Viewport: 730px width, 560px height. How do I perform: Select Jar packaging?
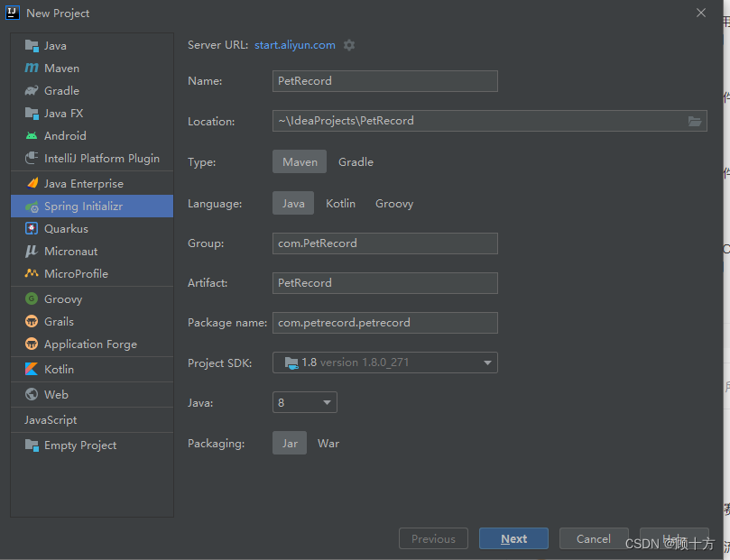pos(290,444)
